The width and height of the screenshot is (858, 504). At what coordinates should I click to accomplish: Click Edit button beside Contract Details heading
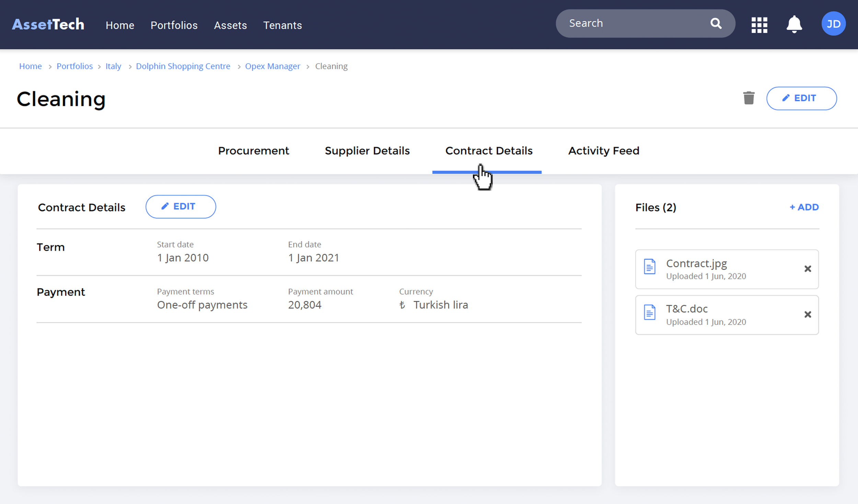181,207
